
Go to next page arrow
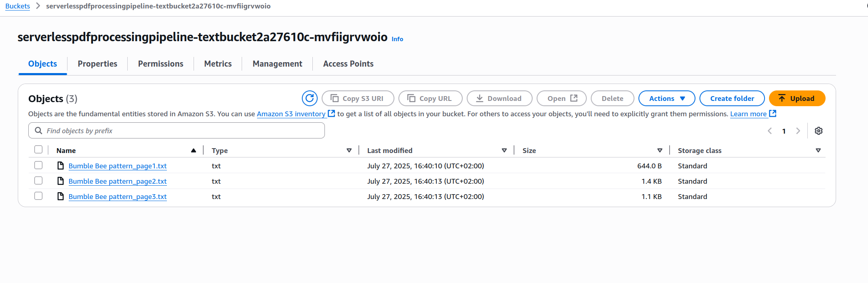(x=798, y=131)
